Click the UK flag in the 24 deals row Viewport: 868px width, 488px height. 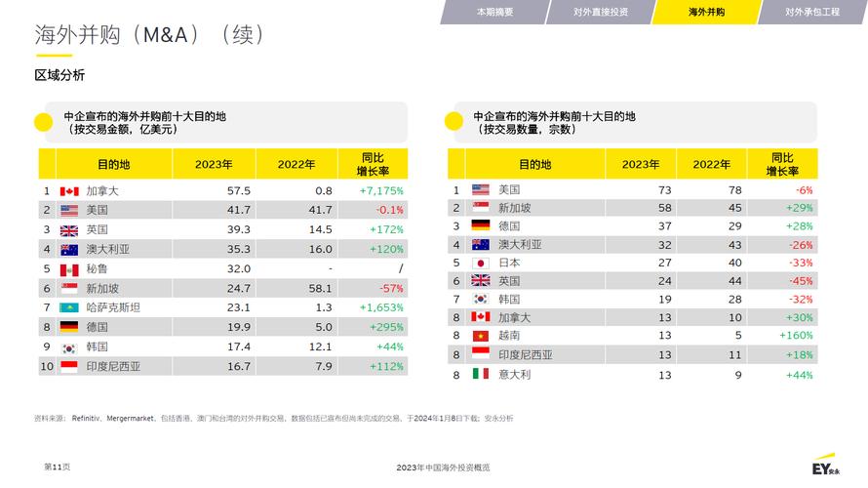[x=481, y=281]
